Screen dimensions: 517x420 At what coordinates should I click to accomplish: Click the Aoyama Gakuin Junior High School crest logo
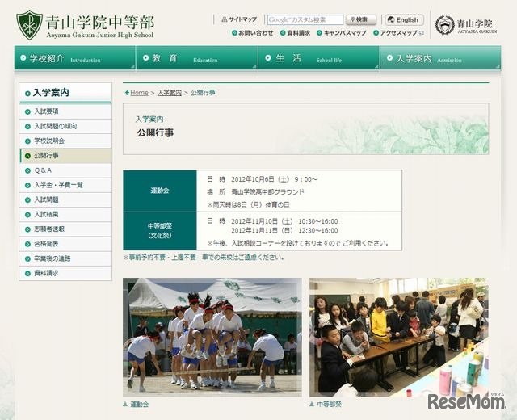[x=30, y=24]
